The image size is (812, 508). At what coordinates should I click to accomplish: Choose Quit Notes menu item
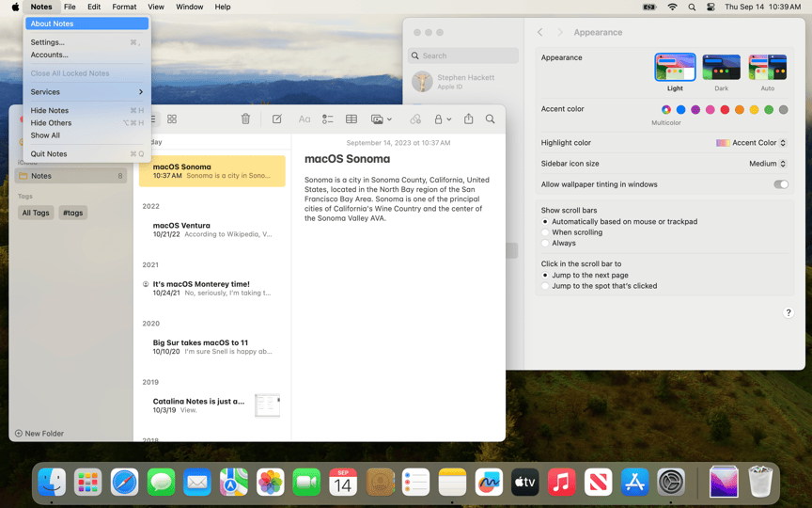point(87,154)
